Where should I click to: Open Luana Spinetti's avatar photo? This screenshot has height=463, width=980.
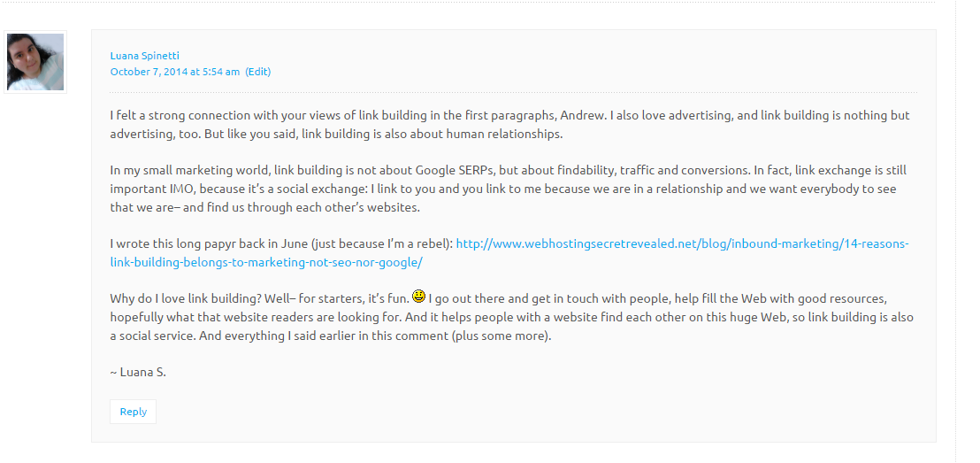coord(35,62)
